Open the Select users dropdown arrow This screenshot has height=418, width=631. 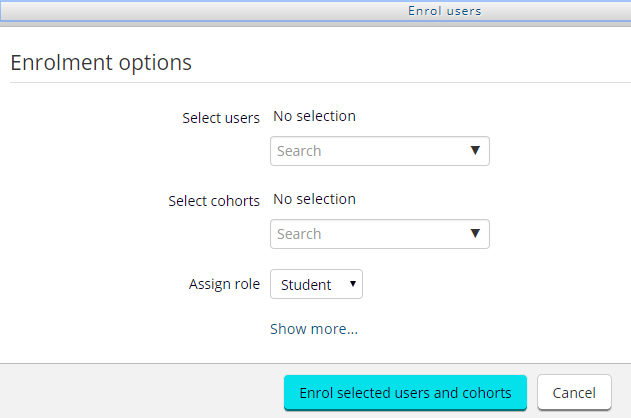tap(476, 151)
